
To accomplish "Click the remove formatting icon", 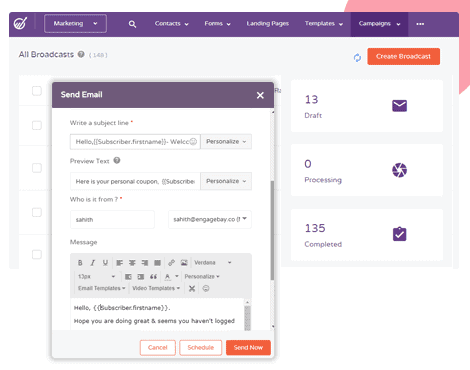I will (192, 288).
